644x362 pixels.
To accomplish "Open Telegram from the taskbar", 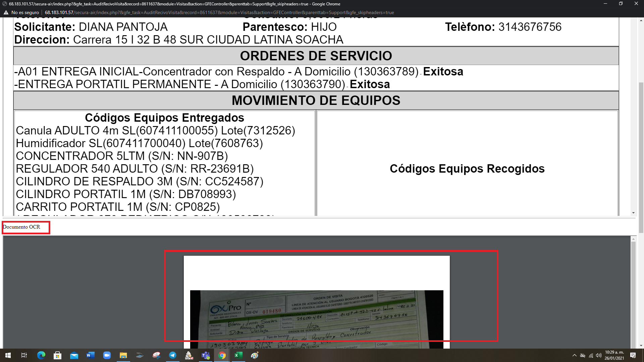I will coord(173,355).
